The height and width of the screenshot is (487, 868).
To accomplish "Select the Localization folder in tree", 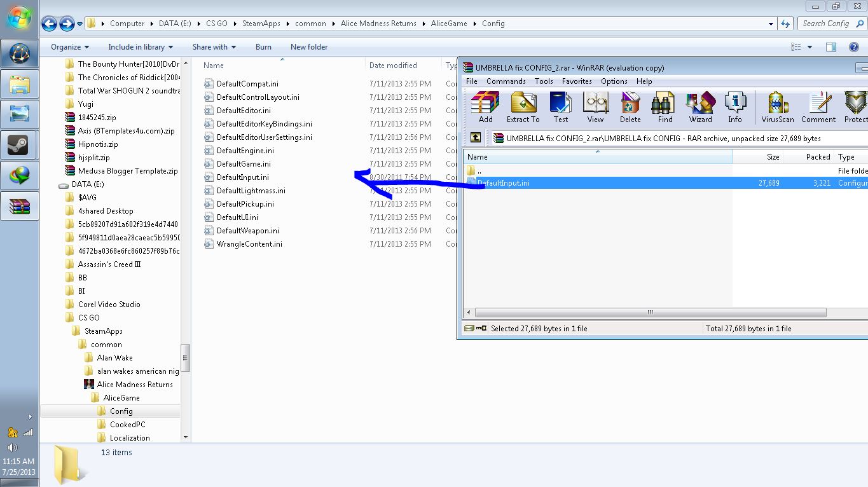I will coord(130,438).
